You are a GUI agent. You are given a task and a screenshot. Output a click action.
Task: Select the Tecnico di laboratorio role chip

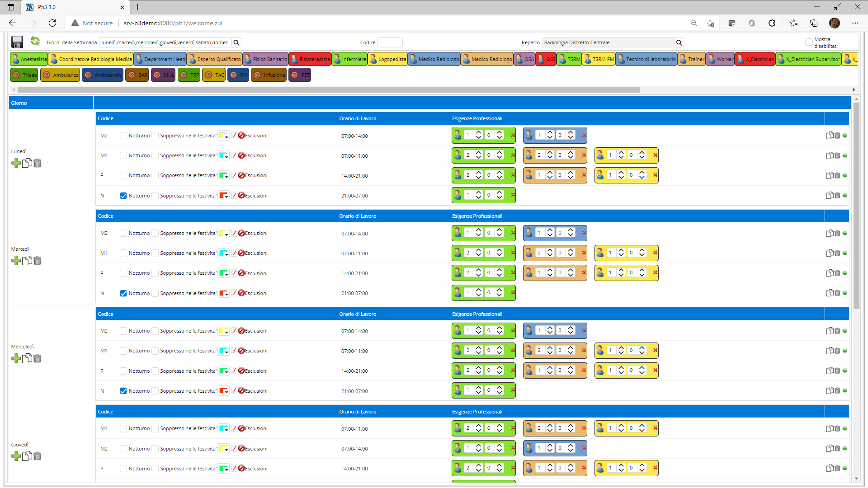(x=646, y=59)
